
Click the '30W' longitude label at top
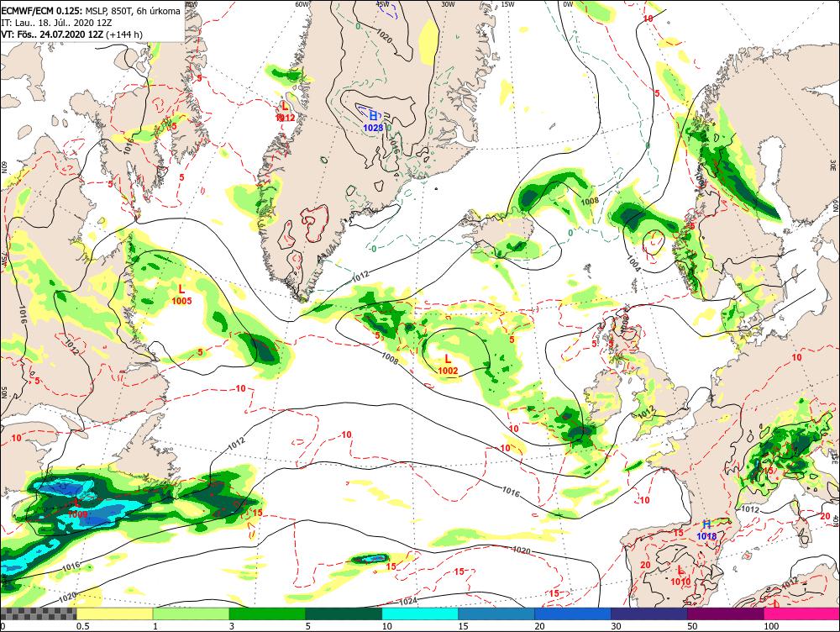click(448, 4)
